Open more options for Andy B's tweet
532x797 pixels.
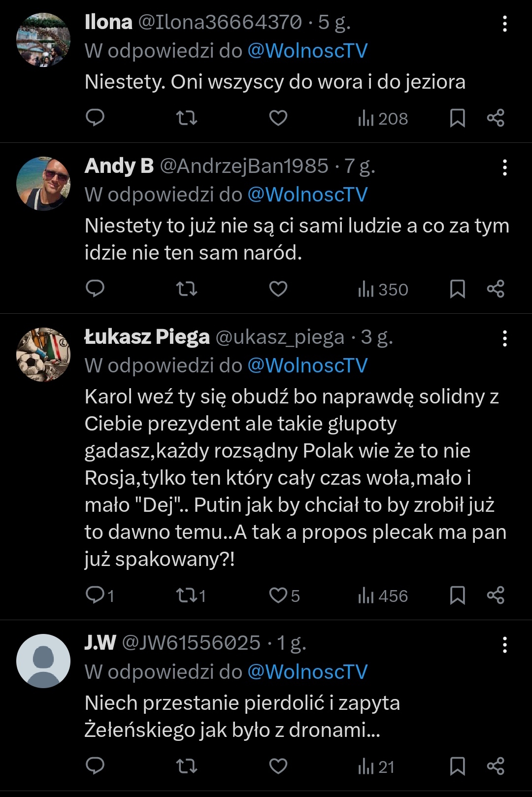click(505, 167)
